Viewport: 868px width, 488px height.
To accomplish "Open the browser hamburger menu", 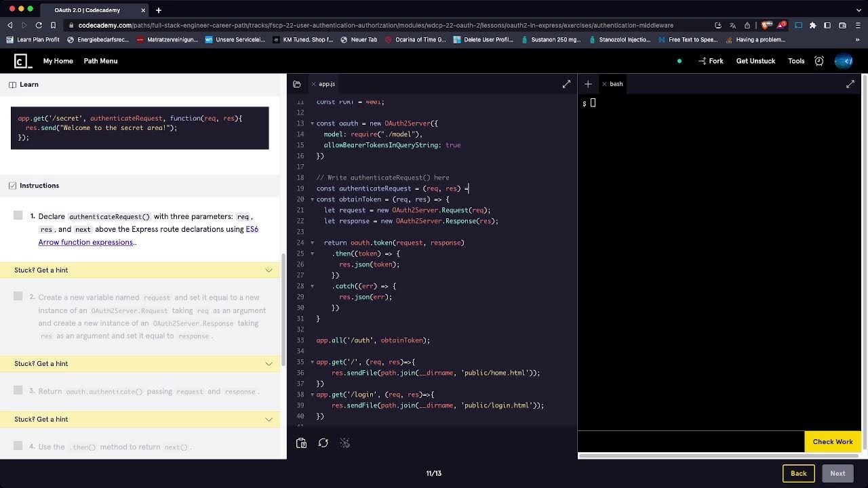I will pos(857,25).
